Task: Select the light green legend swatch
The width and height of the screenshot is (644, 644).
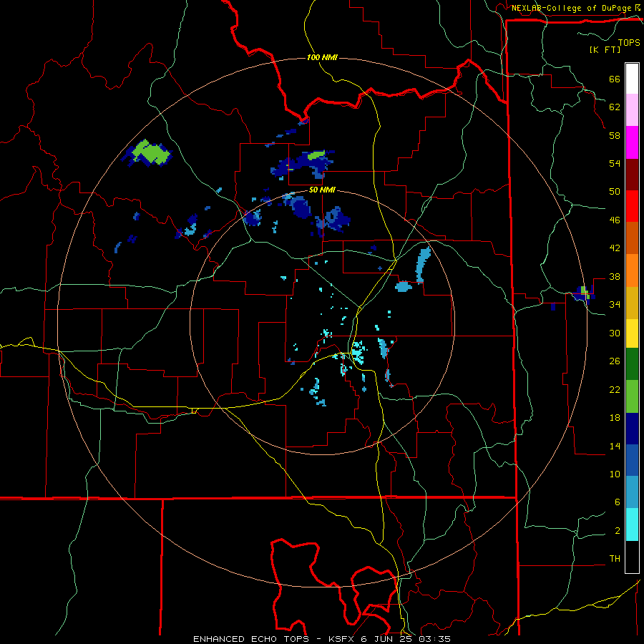Action: click(632, 396)
